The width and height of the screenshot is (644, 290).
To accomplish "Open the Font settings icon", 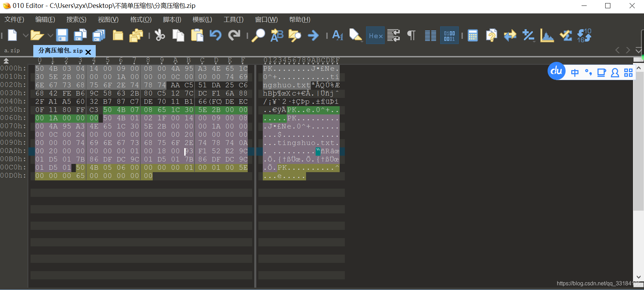I will pos(338,35).
